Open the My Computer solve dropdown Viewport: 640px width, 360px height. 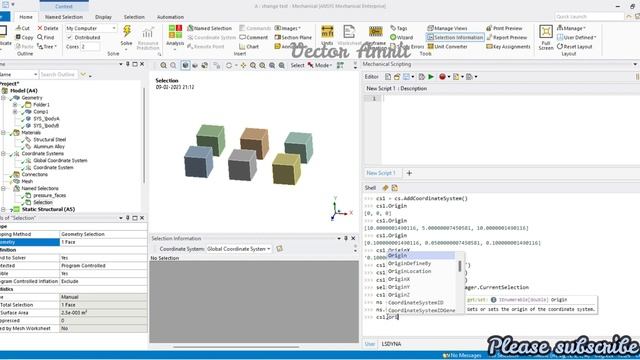(x=91, y=28)
